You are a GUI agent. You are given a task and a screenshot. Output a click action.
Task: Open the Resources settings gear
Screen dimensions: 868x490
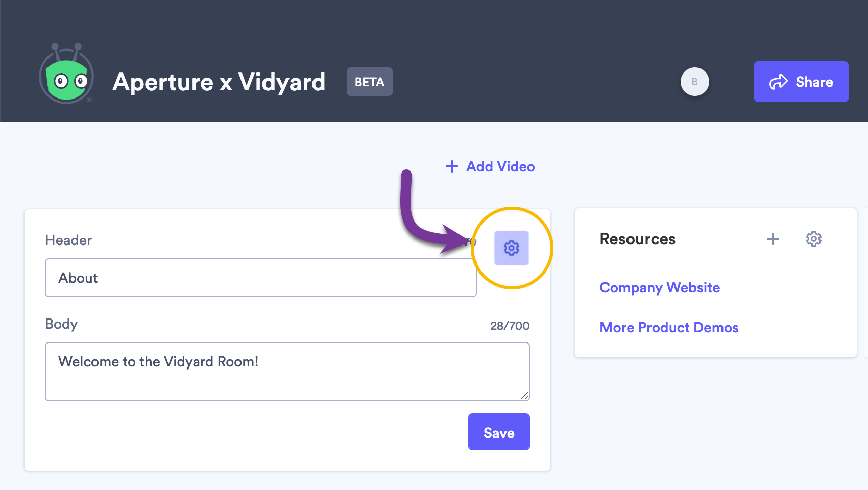[813, 239]
